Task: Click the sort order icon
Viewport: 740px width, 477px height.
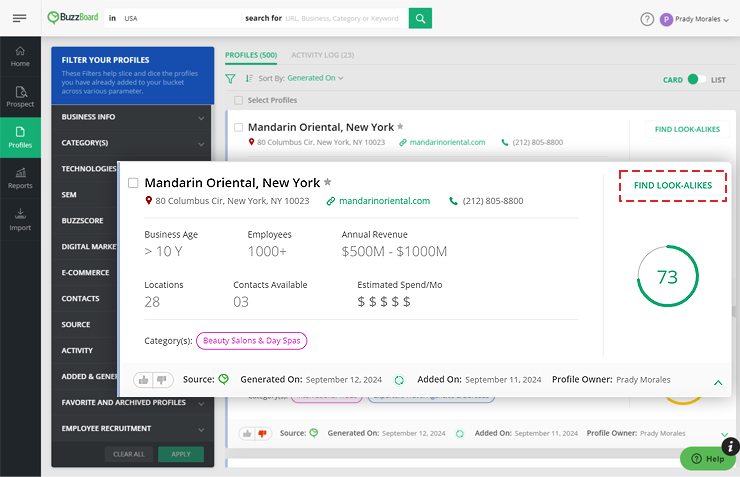Action: tap(249, 78)
